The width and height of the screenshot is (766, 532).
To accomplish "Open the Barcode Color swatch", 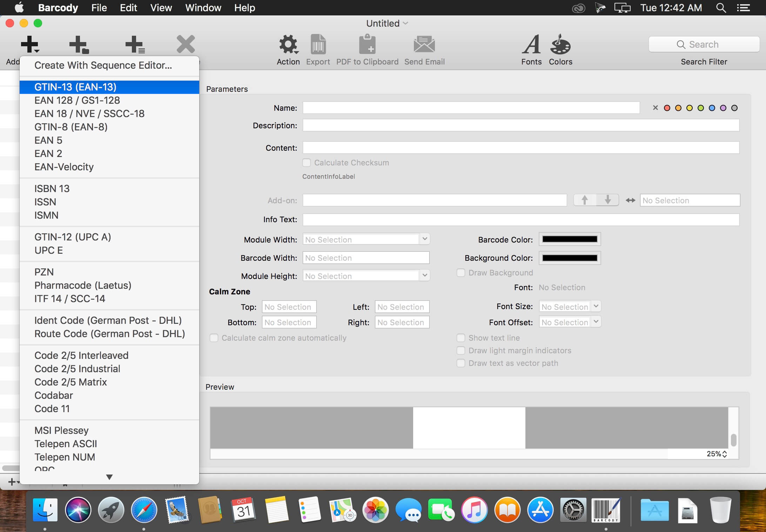I will coord(570,239).
